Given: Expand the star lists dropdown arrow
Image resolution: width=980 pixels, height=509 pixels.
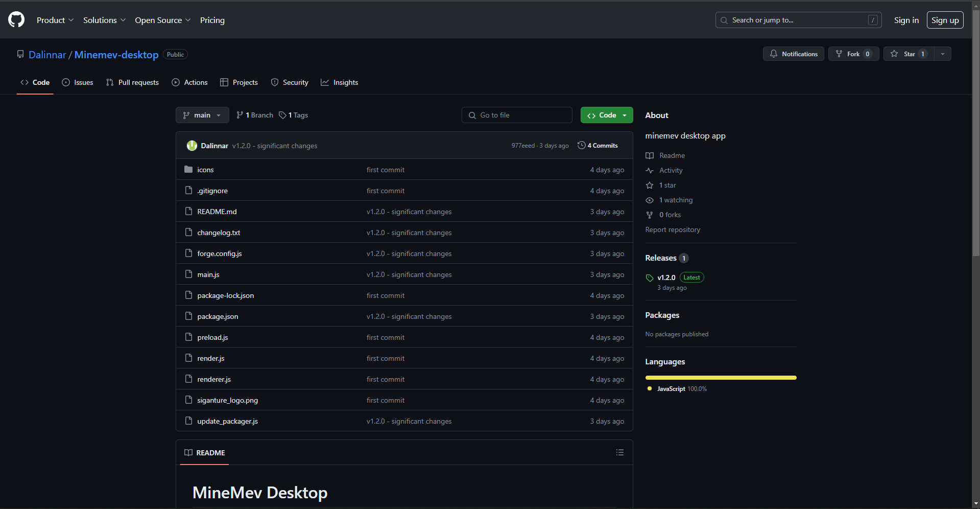Looking at the screenshot, I should click(943, 54).
